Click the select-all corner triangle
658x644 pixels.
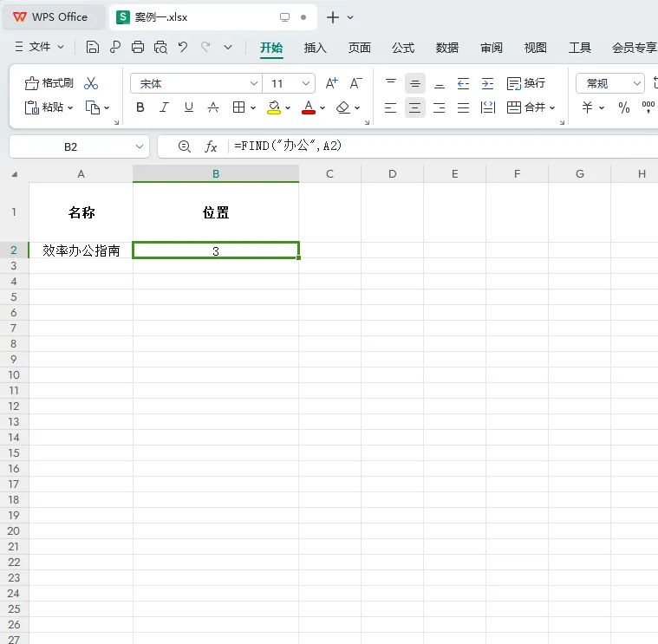pos(14,174)
